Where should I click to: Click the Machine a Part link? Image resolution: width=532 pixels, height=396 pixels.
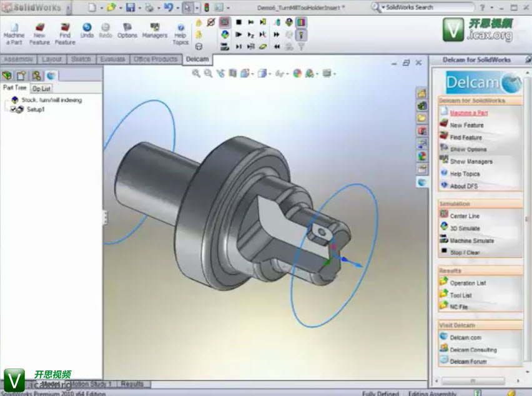click(x=469, y=112)
